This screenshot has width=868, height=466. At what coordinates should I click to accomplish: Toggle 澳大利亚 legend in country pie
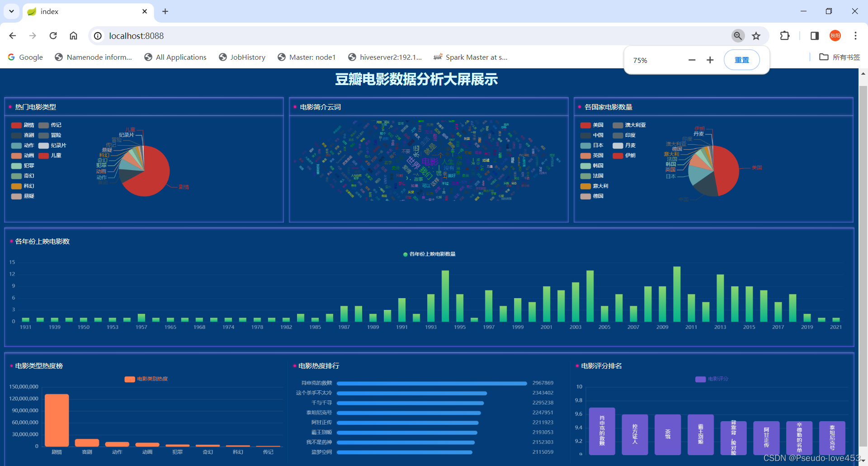click(x=629, y=125)
